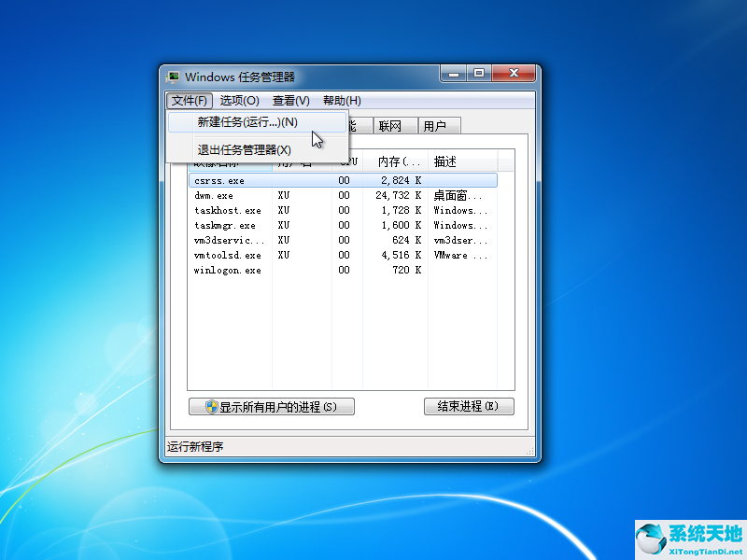Screen dimensions: 747x560
Task: Open the 查看 menu
Action: click(x=290, y=100)
